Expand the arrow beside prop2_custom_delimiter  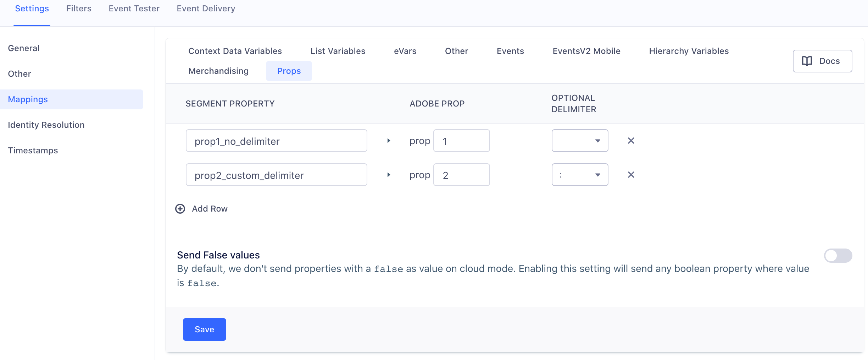pyautogui.click(x=389, y=175)
